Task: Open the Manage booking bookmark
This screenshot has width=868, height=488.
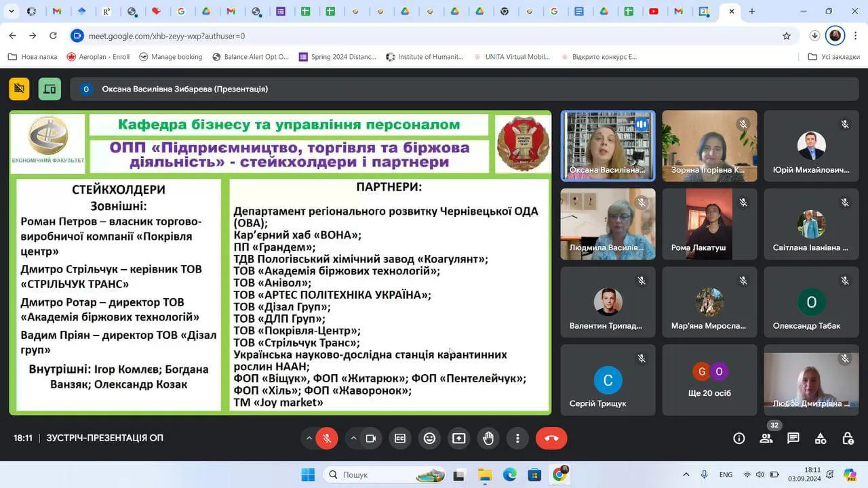Action: pyautogui.click(x=171, y=57)
